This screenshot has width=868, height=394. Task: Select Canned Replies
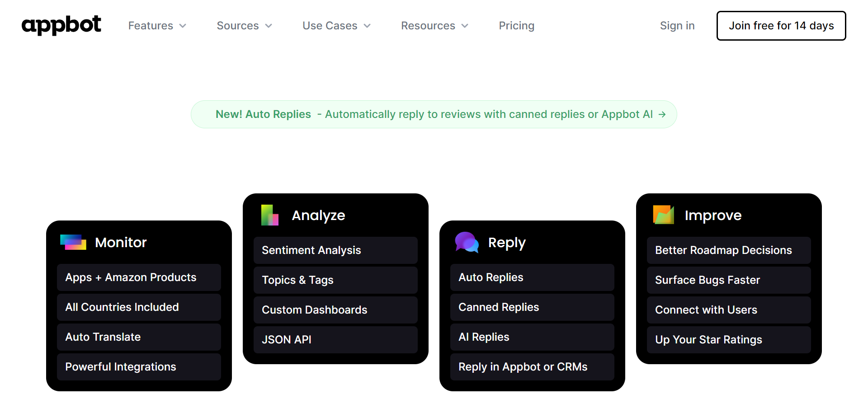[532, 307]
